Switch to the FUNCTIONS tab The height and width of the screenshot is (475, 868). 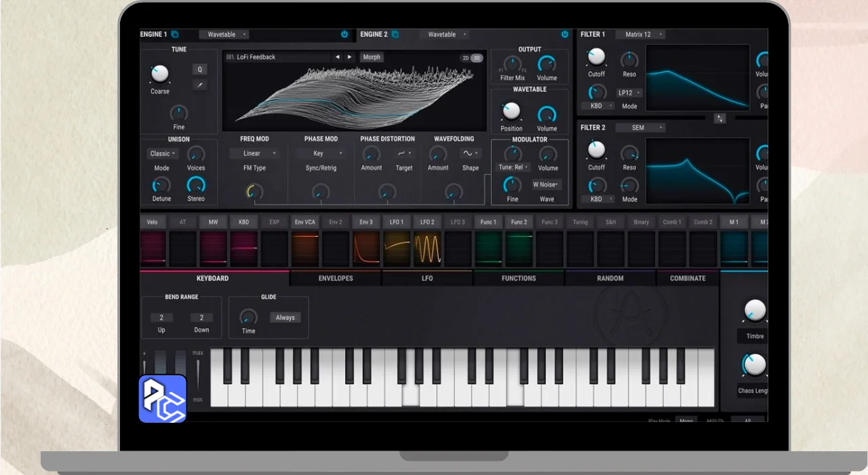tap(519, 278)
